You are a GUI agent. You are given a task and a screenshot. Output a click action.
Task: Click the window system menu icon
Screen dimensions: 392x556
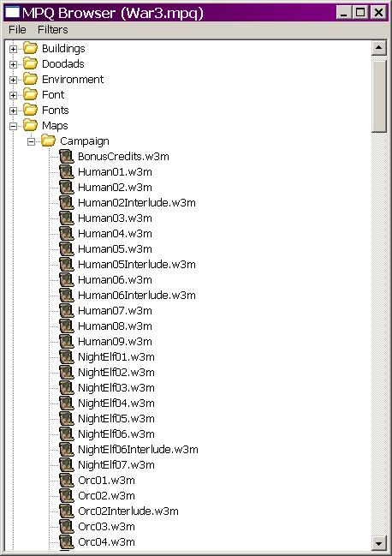pos(12,12)
